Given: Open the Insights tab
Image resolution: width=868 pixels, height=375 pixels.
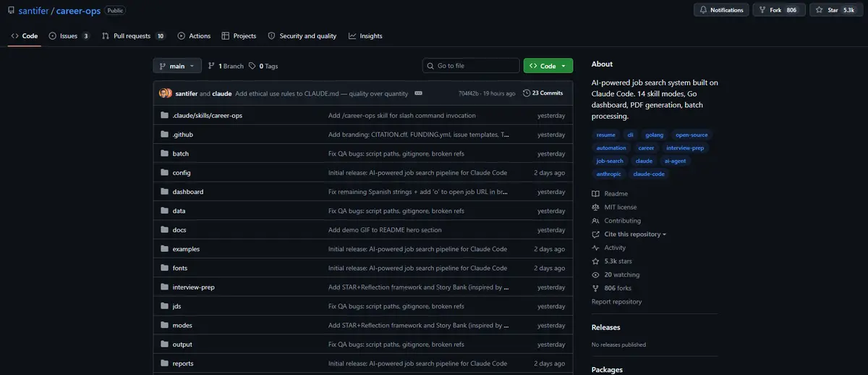Looking at the screenshot, I should pos(365,36).
